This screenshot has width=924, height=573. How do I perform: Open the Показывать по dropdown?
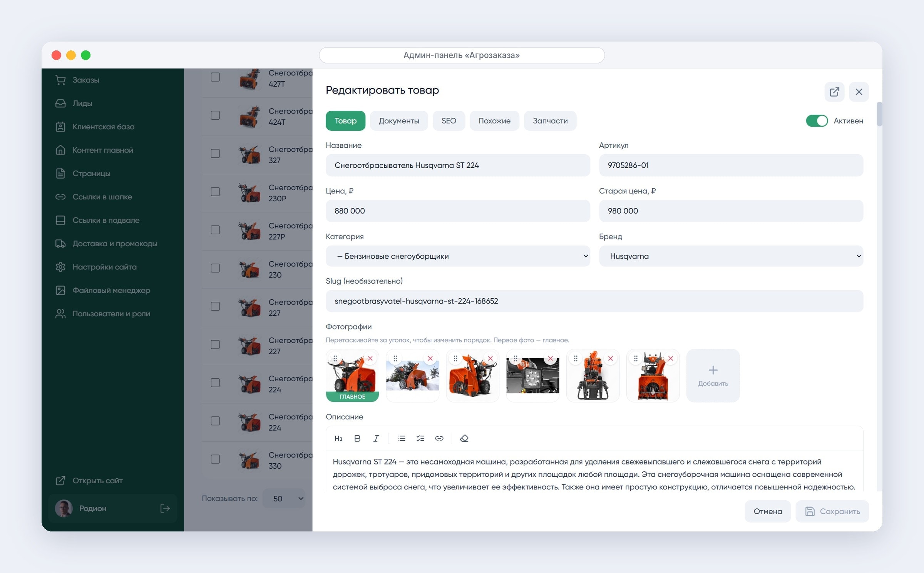tap(284, 498)
